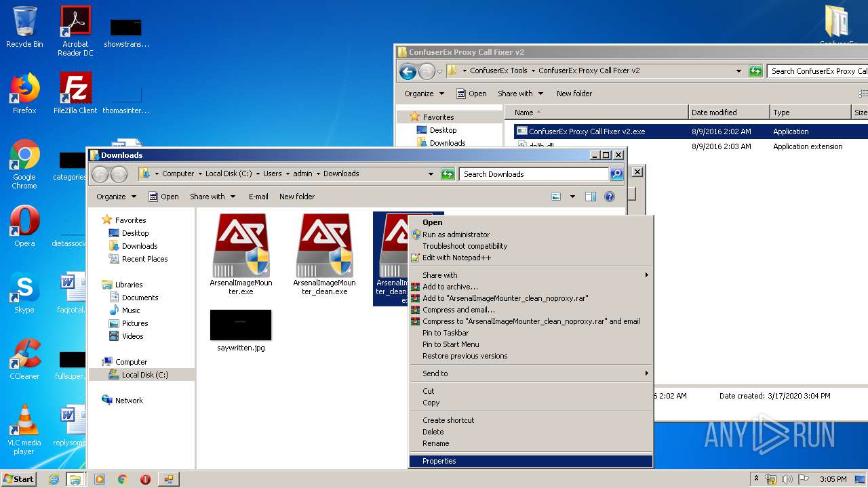Launch CCleaner desktop shortcut
The height and width of the screenshot is (488, 868).
point(24,359)
